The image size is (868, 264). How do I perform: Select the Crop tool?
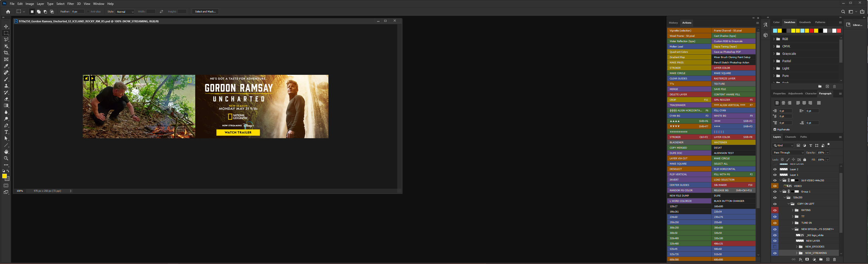(6, 53)
